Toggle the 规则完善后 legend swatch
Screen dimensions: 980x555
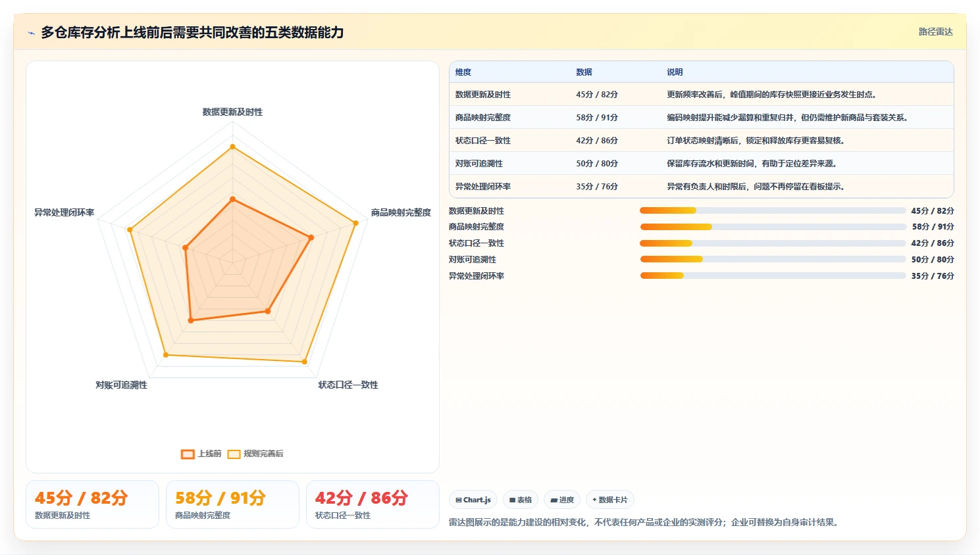(234, 454)
